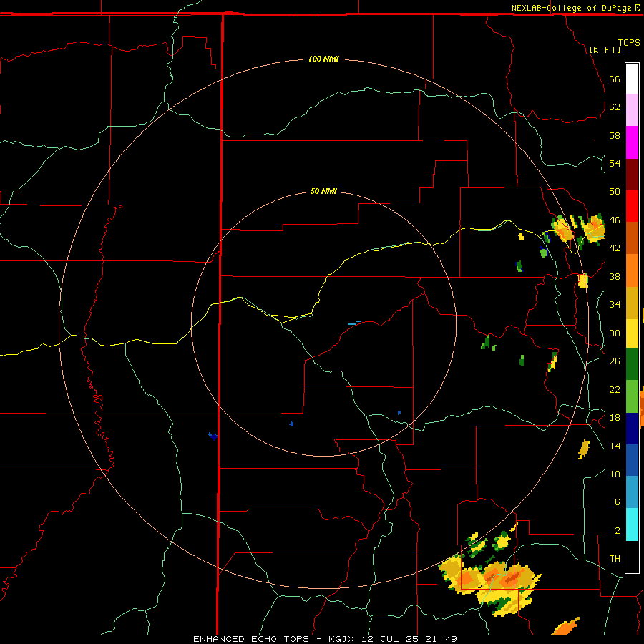This screenshot has width=644, height=644.
Task: Click the dark orange 42 kft legend swatch
Action: 632,238
